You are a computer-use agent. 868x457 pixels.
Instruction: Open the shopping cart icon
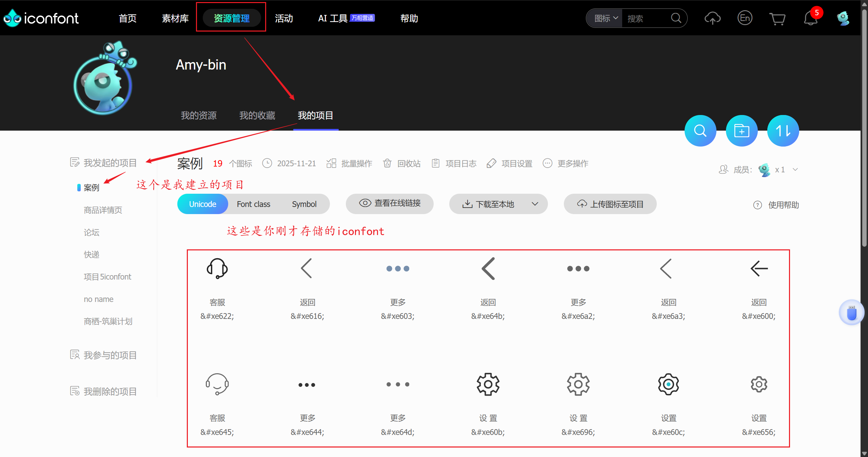pos(777,18)
